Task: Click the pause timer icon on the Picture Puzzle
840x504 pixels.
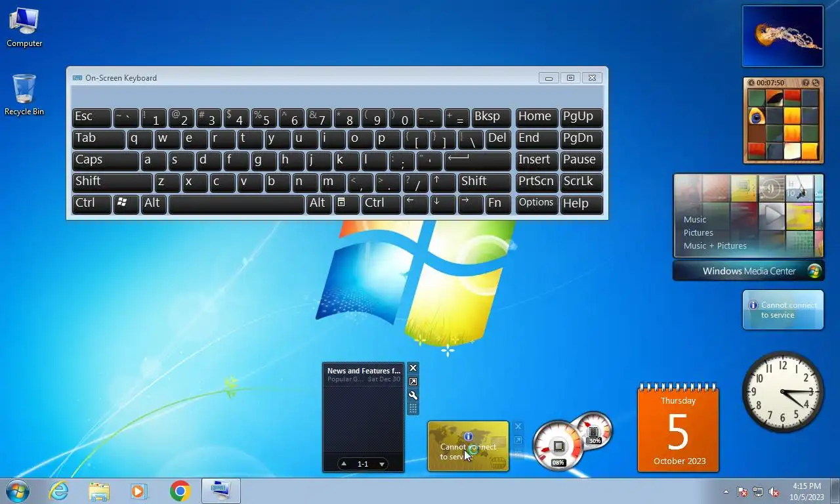Action: pyautogui.click(x=751, y=83)
